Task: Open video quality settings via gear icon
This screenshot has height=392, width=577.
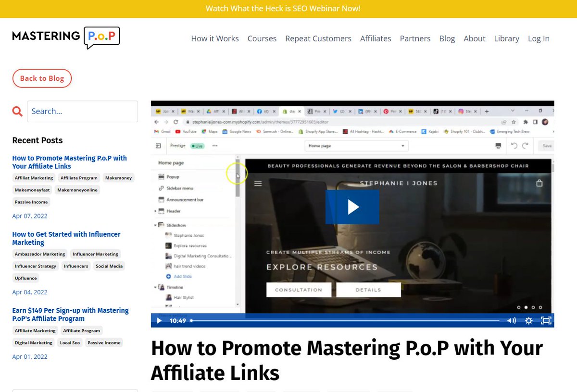Action: click(528, 320)
